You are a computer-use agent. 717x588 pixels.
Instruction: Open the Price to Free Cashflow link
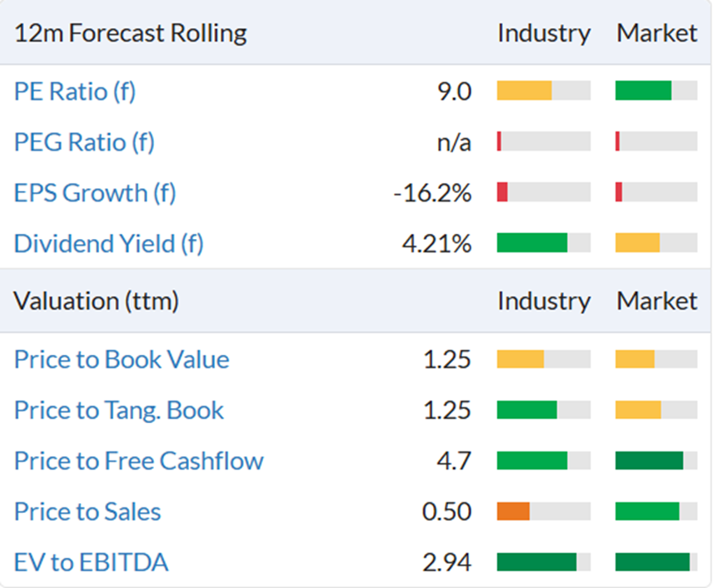(139, 461)
